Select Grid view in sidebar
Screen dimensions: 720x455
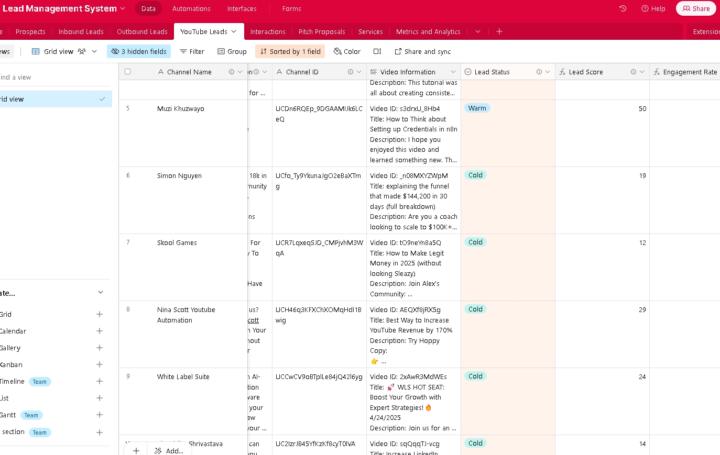(54, 99)
